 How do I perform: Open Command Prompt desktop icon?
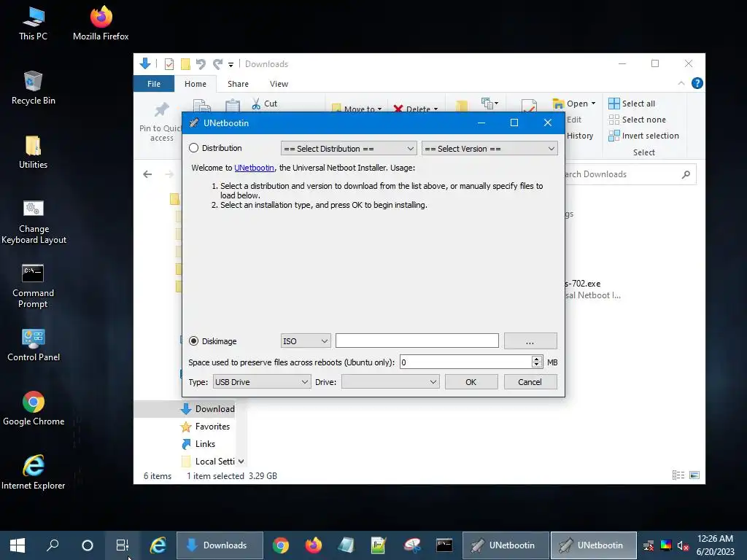pos(34,286)
